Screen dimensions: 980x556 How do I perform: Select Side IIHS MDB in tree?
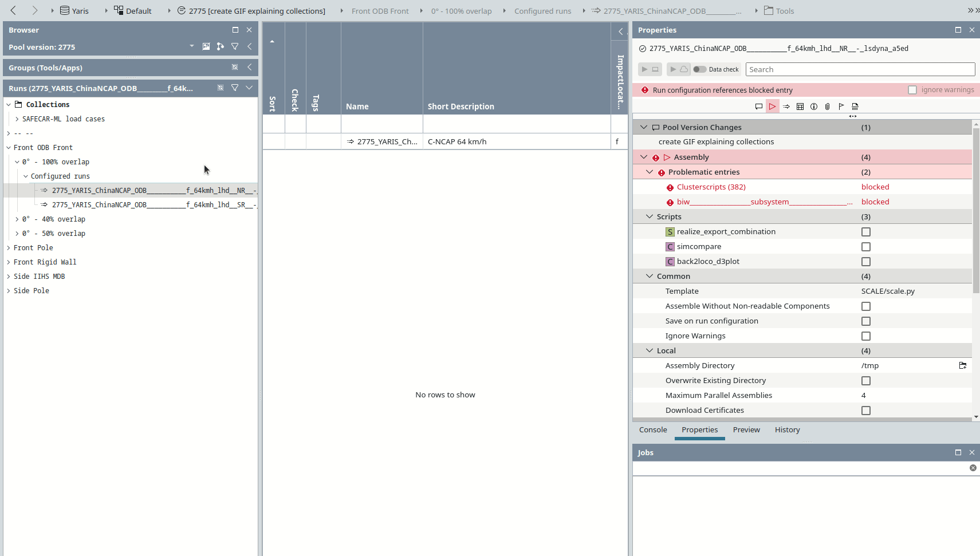click(x=39, y=277)
